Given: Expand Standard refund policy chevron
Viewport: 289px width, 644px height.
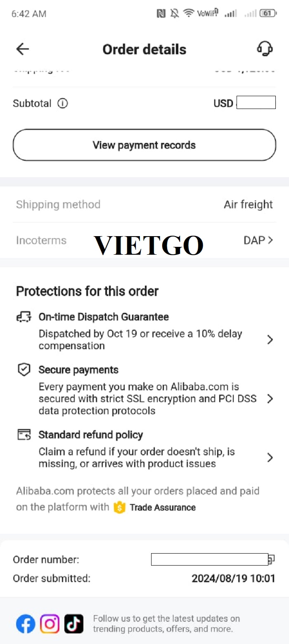Looking at the screenshot, I should point(270,457).
